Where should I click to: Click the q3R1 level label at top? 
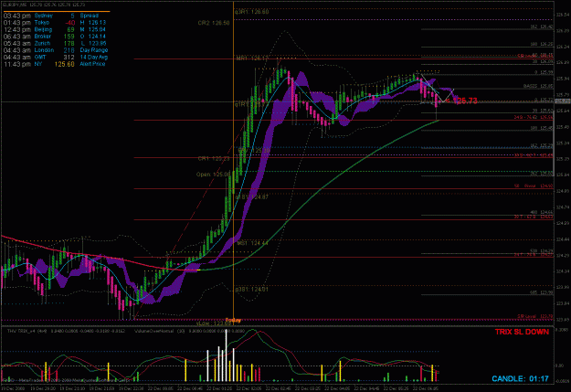pyautogui.click(x=251, y=12)
